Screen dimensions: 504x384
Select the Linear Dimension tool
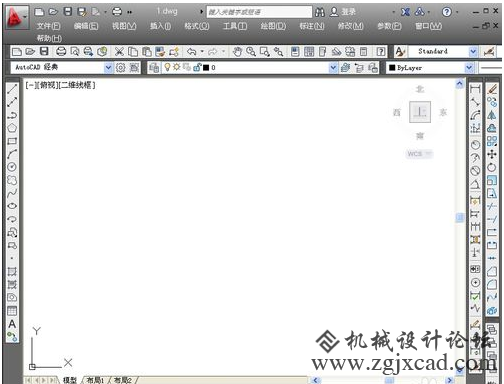tap(475, 89)
